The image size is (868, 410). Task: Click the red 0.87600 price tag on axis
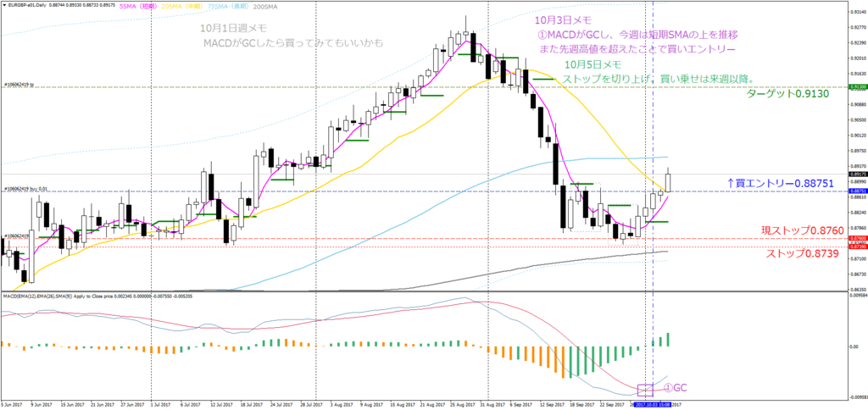tap(858, 239)
